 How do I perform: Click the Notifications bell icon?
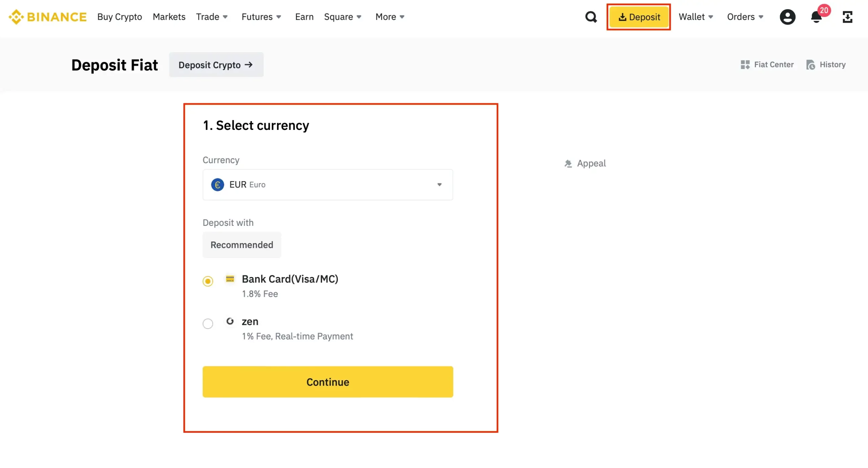coord(817,17)
